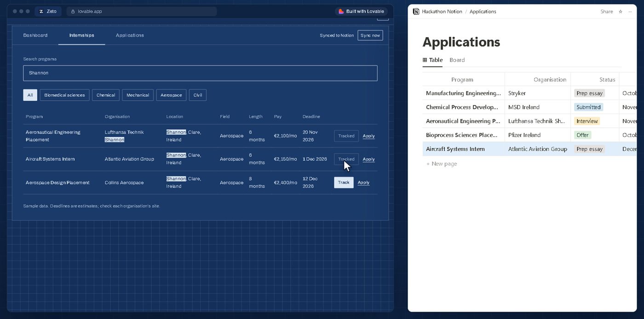
Task: Click Collins Aerospace in Zeto table
Action: [124, 182]
